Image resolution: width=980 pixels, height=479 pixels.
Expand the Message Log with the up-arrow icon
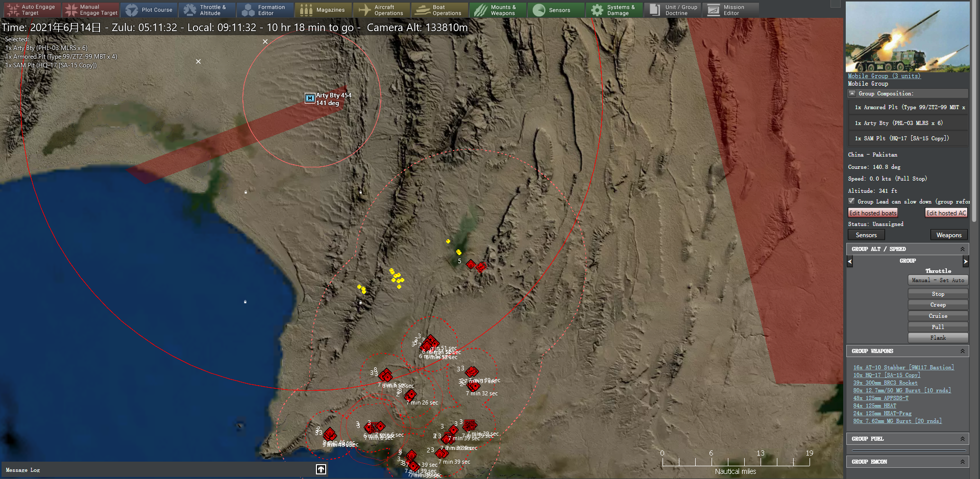[321, 469]
